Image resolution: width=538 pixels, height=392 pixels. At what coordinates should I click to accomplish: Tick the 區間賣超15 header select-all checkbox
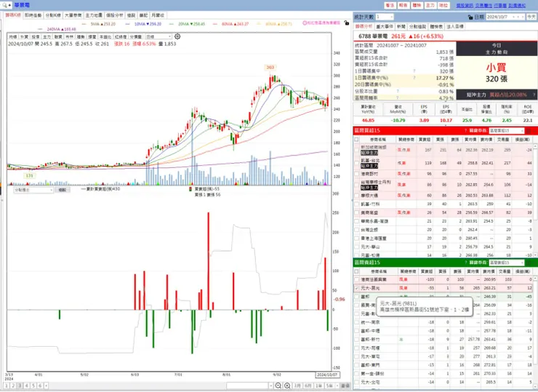coord(357,271)
